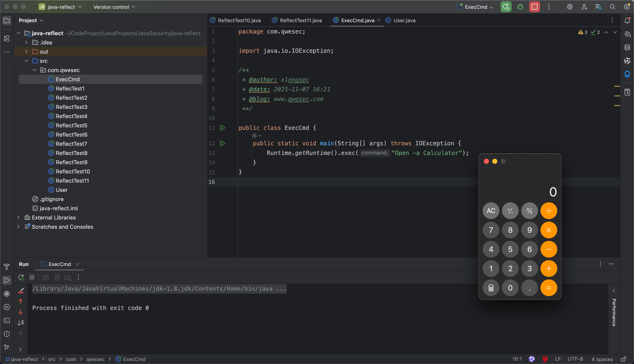634x364 pixels.
Task: Select ReflectTest5 in the project tree
Action: pos(71,125)
